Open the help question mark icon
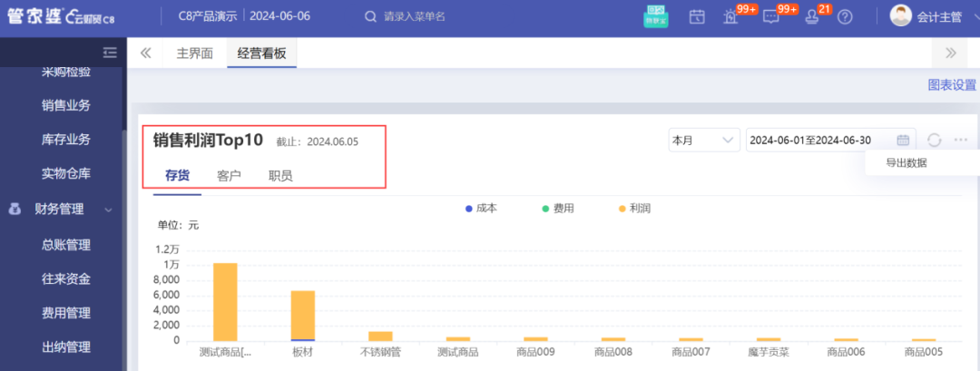This screenshot has height=371, width=980. point(845,17)
